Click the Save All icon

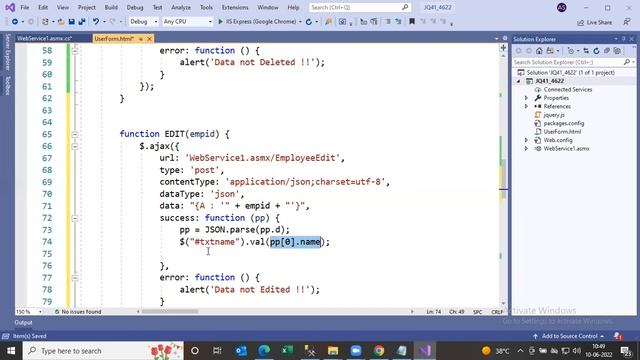[x=82, y=22]
